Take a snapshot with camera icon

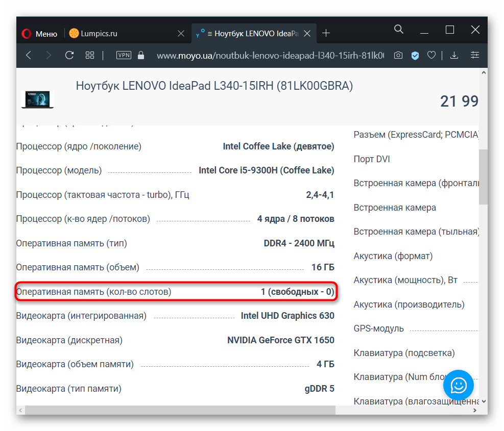398,55
